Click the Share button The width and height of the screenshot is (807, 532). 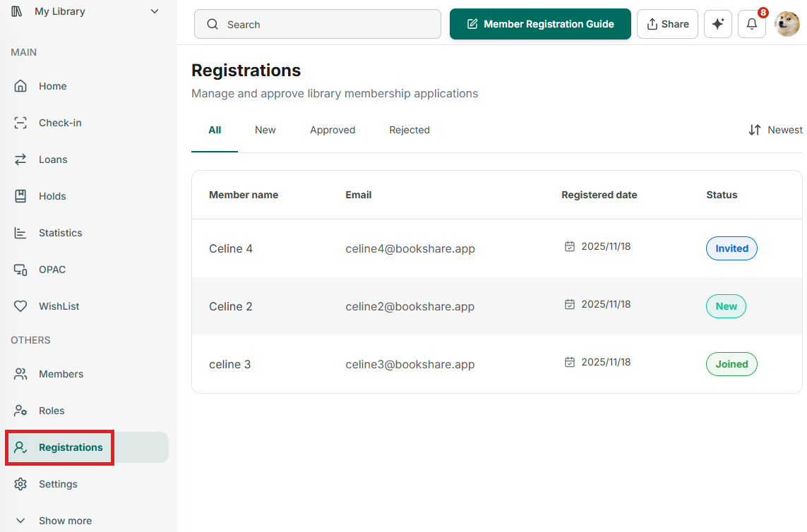coord(667,24)
